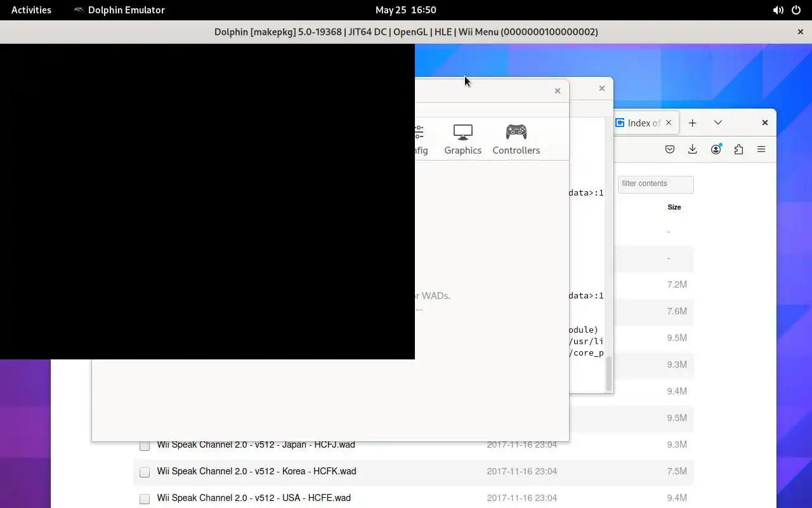Screen dimensions: 812x508
Task: Open the power menu in top bar
Action: click(x=796, y=10)
